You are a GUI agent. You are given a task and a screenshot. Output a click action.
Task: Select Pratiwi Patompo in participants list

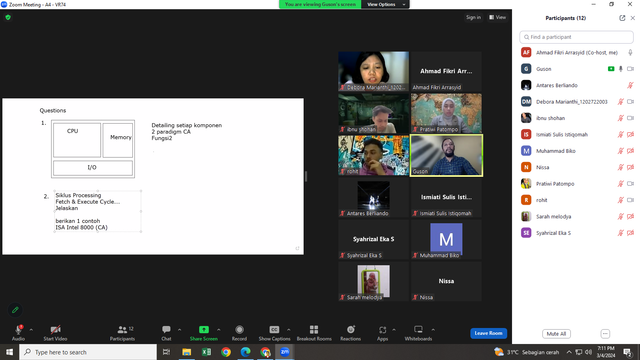pos(576,184)
